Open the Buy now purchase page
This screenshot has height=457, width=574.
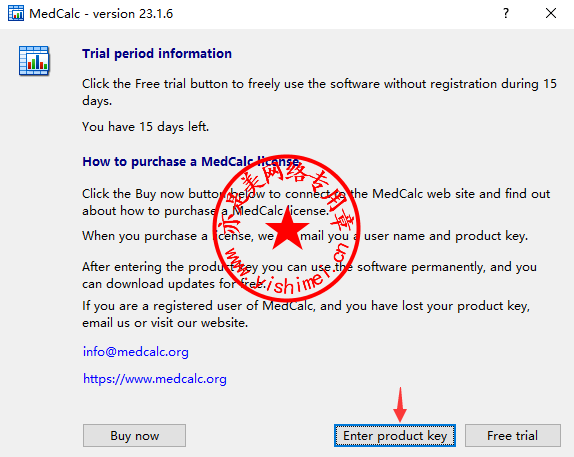point(134,436)
